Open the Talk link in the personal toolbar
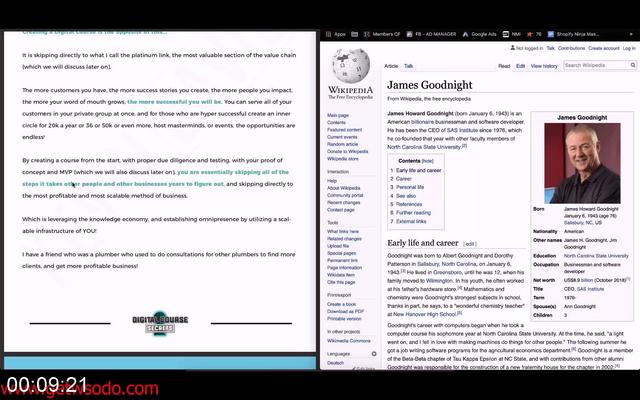The image size is (640, 400). click(x=550, y=48)
